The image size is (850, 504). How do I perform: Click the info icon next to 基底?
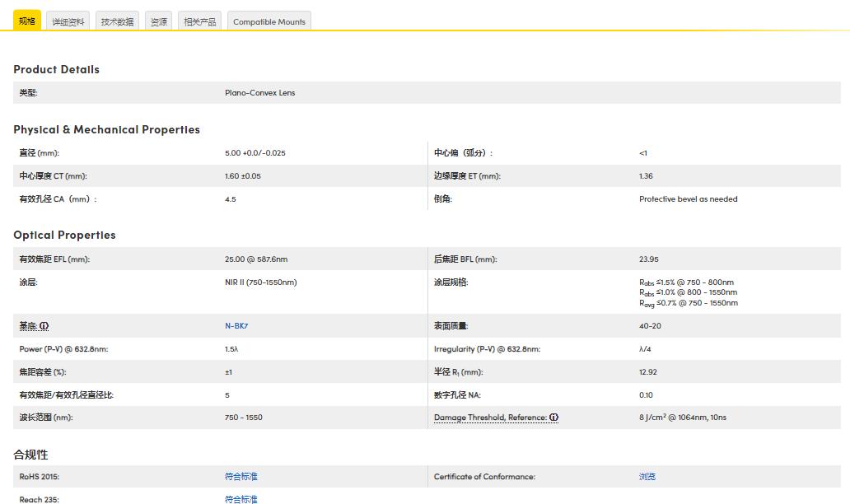click(44, 326)
